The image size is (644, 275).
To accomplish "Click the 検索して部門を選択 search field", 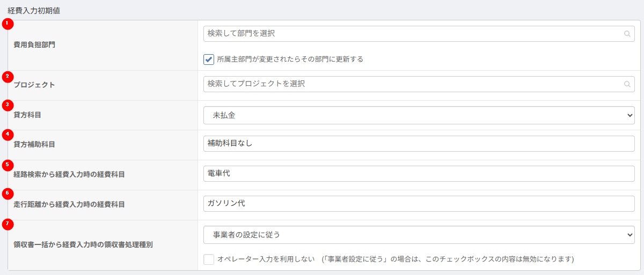I will click(419, 34).
